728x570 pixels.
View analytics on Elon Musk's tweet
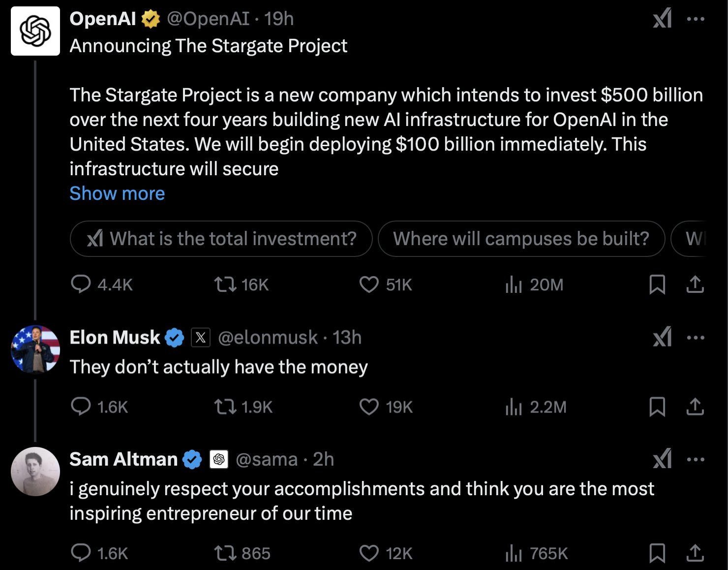(513, 407)
